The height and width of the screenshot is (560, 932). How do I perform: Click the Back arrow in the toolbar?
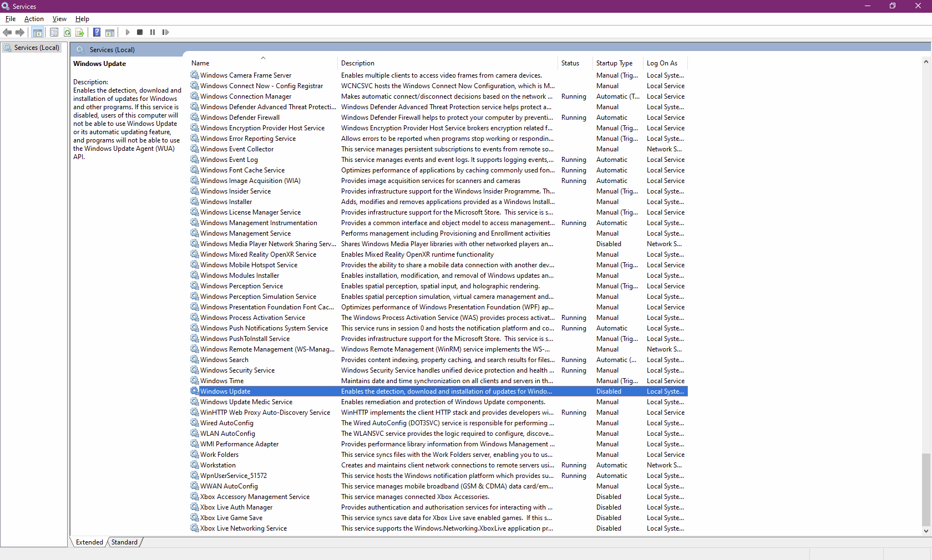pos(7,32)
